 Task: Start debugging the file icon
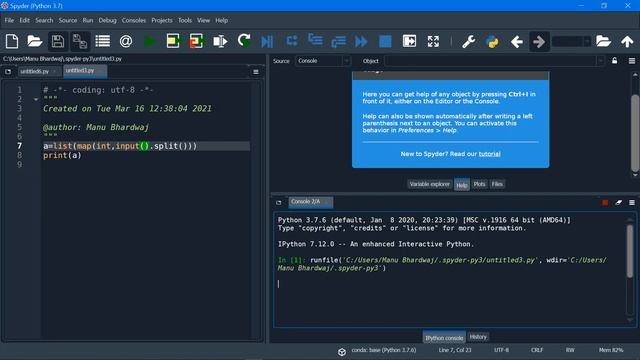267,41
